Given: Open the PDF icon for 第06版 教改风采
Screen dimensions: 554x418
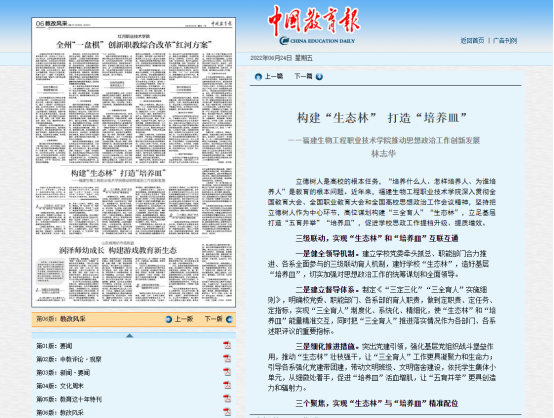Looking at the screenshot, I should pyautogui.click(x=227, y=412).
